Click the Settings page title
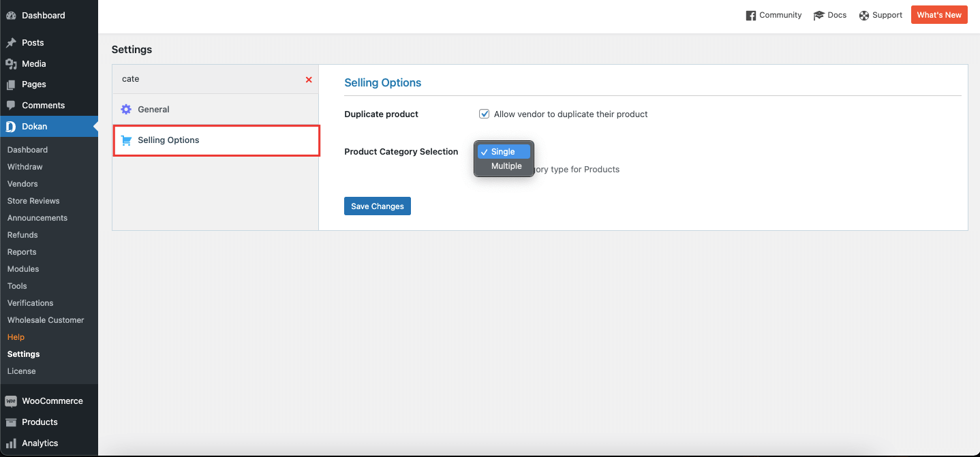This screenshot has height=457, width=980. pyautogui.click(x=132, y=50)
